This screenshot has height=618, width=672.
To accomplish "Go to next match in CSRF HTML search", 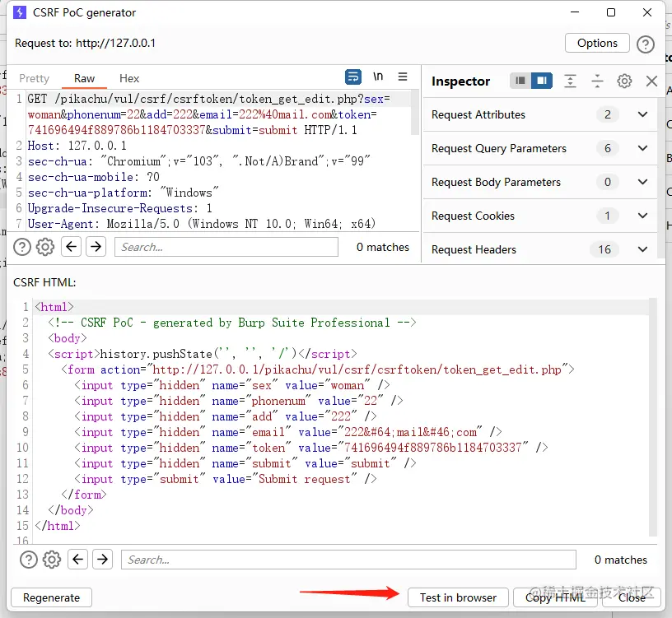I will pos(102,560).
